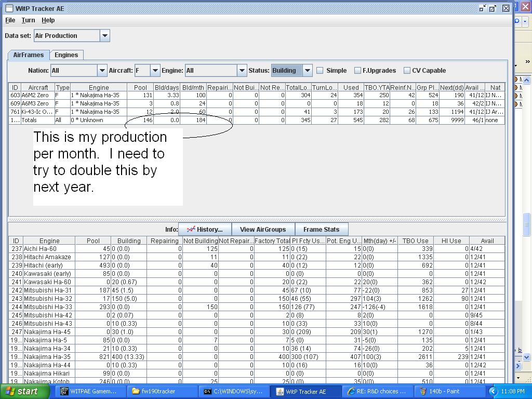Select the Mitsubishi Ha-42 engine row
The image size is (532, 399).
click(x=257, y=315)
